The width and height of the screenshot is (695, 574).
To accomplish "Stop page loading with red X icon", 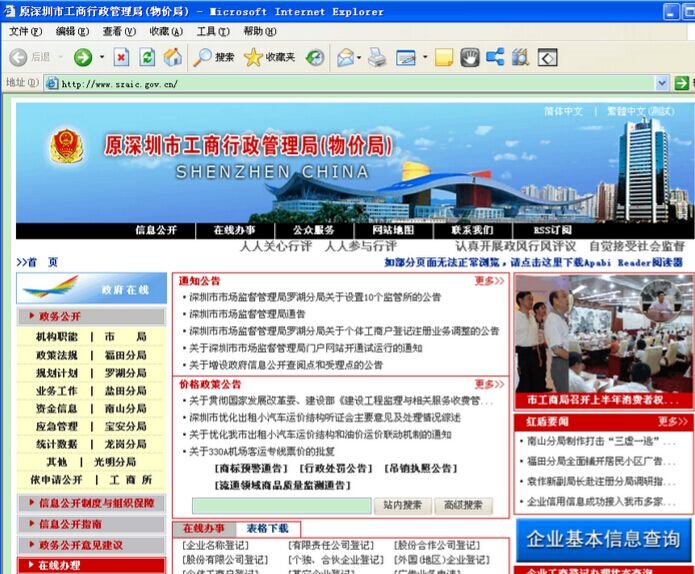I will [x=121, y=57].
